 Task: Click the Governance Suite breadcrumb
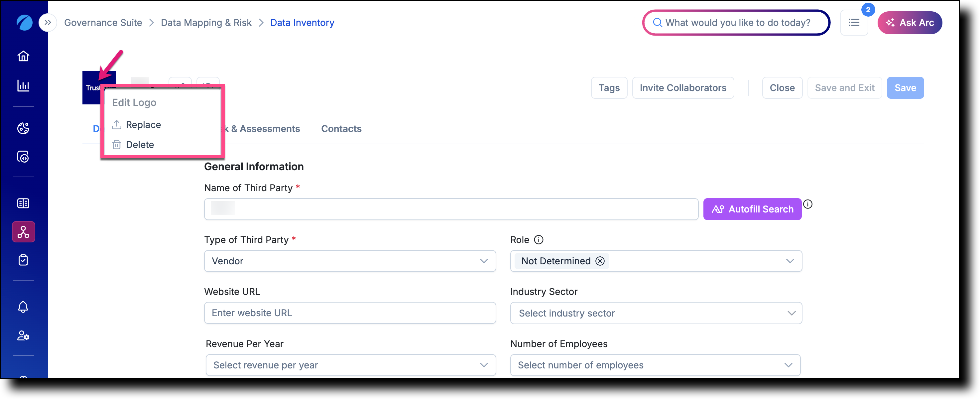pos(103,22)
